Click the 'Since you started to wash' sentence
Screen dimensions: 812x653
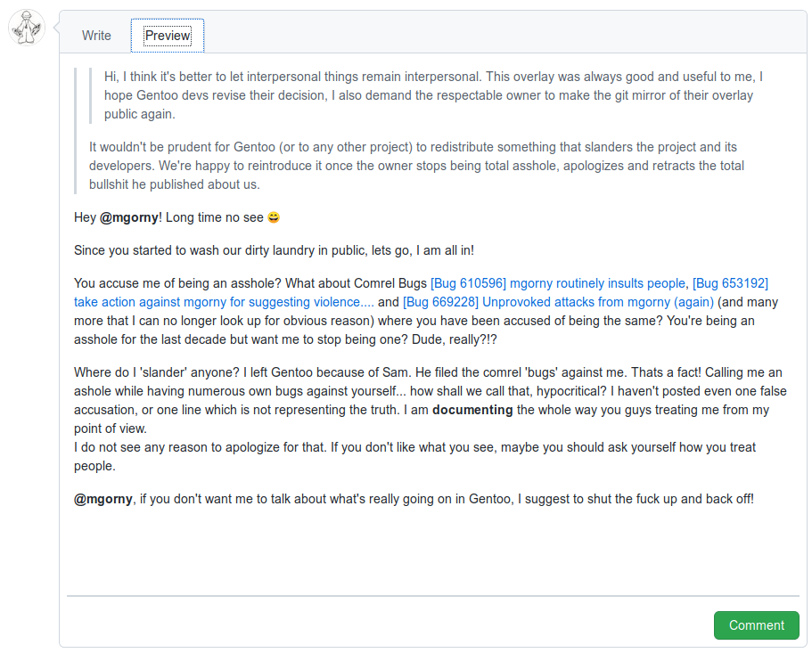pos(274,250)
